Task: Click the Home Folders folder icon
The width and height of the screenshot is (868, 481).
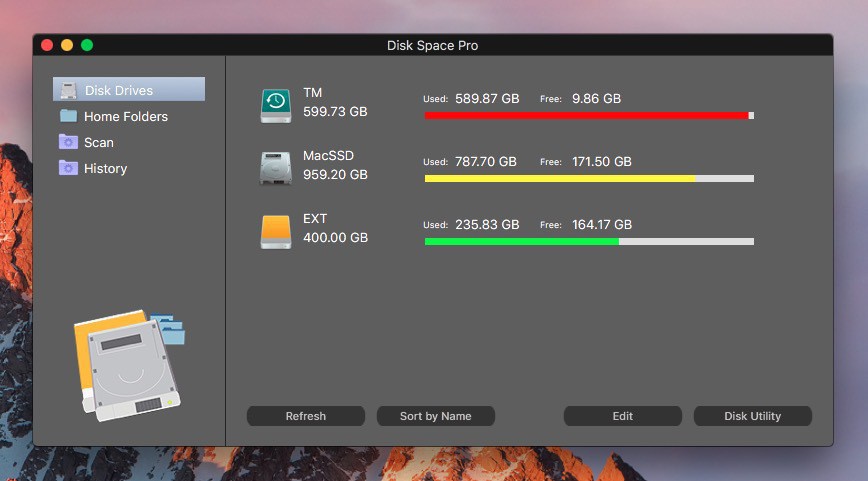Action: tap(68, 116)
